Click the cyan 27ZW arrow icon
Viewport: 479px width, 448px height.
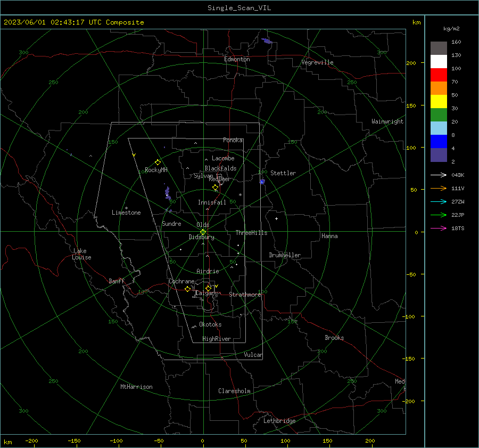[439, 201]
